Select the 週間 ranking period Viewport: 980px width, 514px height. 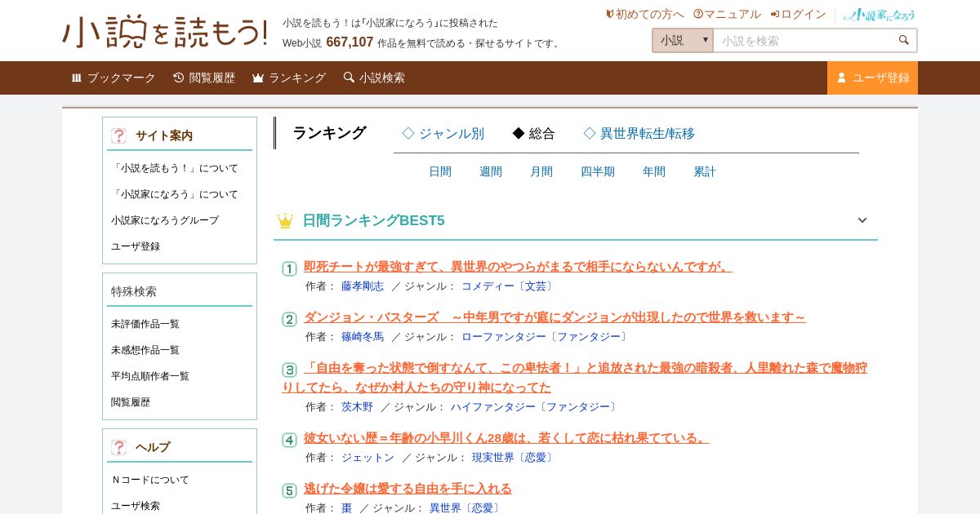tap(491, 172)
